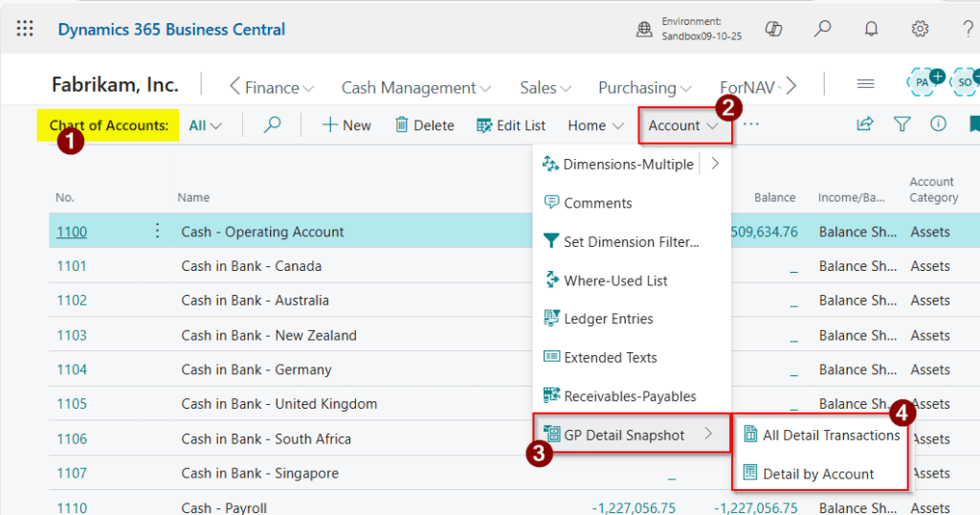Image resolution: width=980 pixels, height=515 pixels.
Task: Expand the Finance menu
Action: 272,87
